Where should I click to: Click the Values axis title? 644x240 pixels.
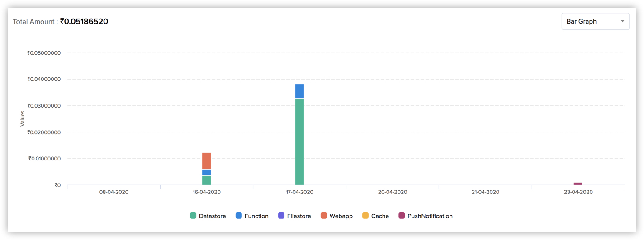(x=23, y=118)
